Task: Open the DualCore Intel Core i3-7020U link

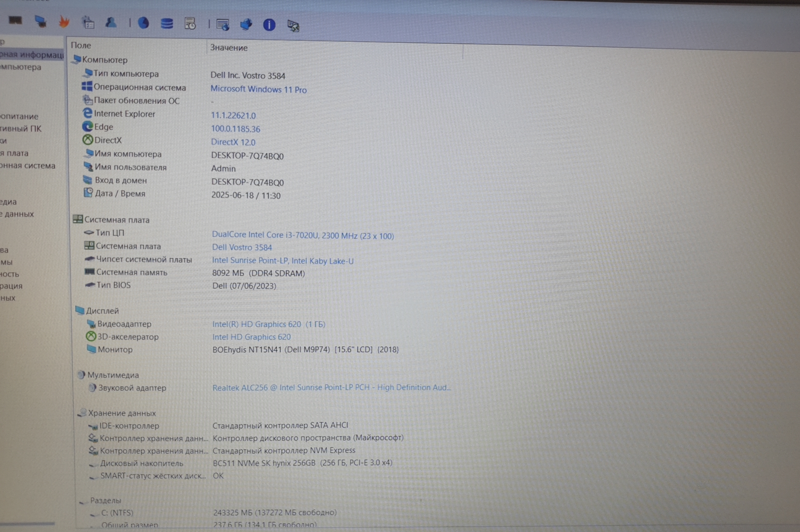Action: [x=302, y=235]
